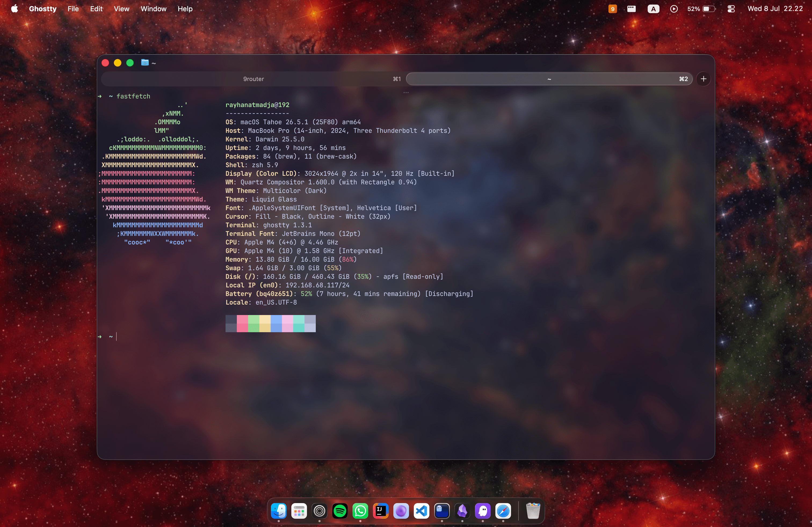812x527 pixels.
Task: Click the Terminal Font: JetBrains Mono line
Action: point(293,234)
